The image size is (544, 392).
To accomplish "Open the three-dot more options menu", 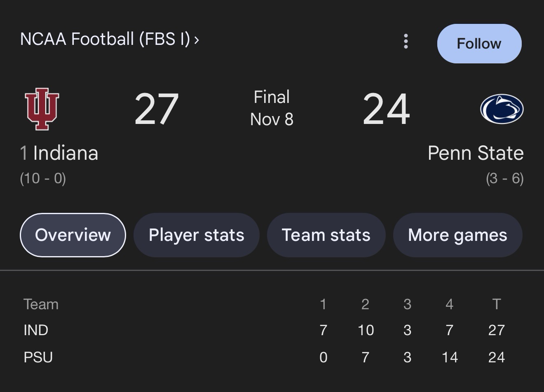I will (406, 41).
